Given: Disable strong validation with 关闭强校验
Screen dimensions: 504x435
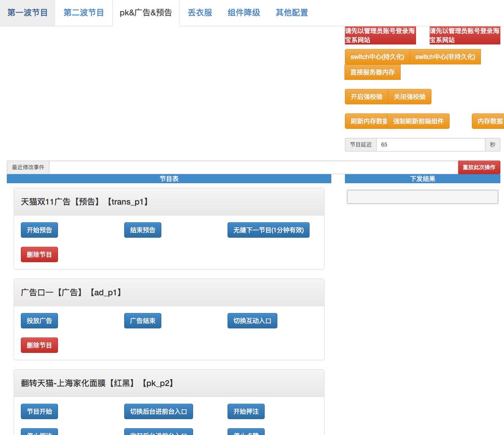Looking at the screenshot, I should tap(410, 97).
